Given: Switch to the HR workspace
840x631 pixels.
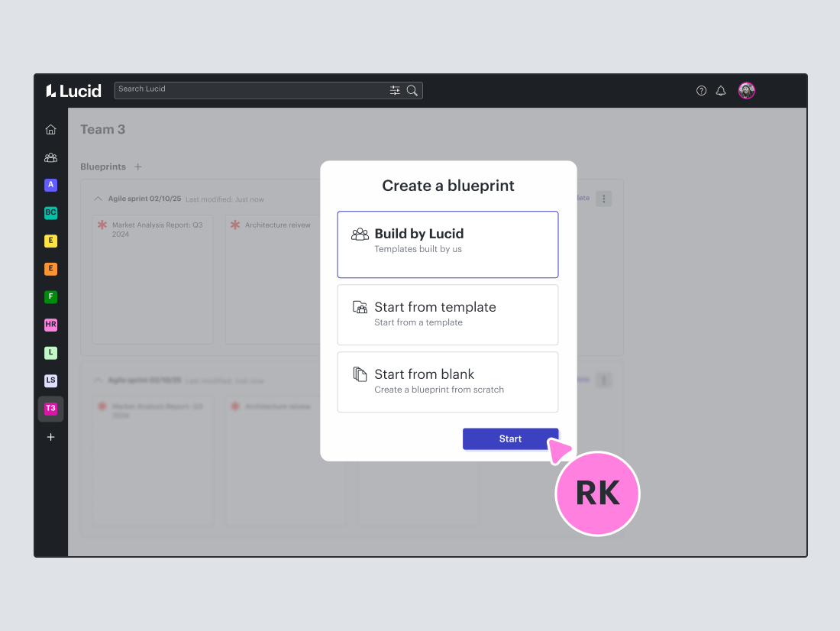Looking at the screenshot, I should tap(50, 325).
